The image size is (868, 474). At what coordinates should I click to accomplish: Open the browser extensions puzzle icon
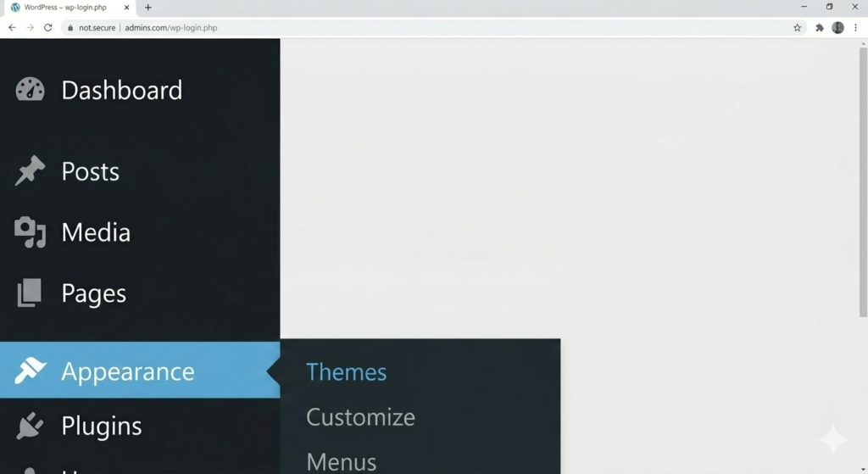[x=820, y=28]
